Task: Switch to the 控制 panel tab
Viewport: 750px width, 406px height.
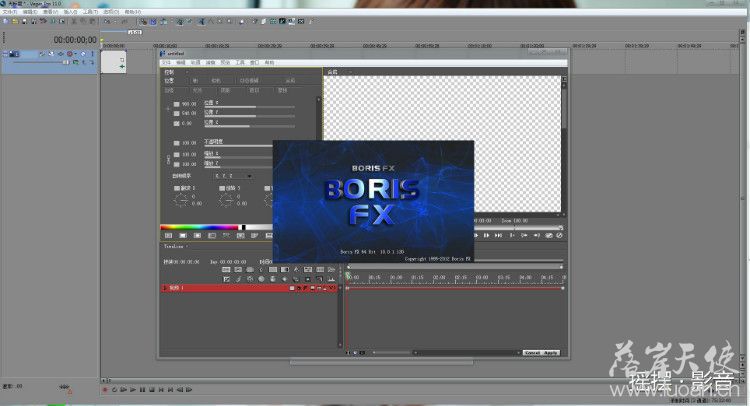Action: click(169, 72)
